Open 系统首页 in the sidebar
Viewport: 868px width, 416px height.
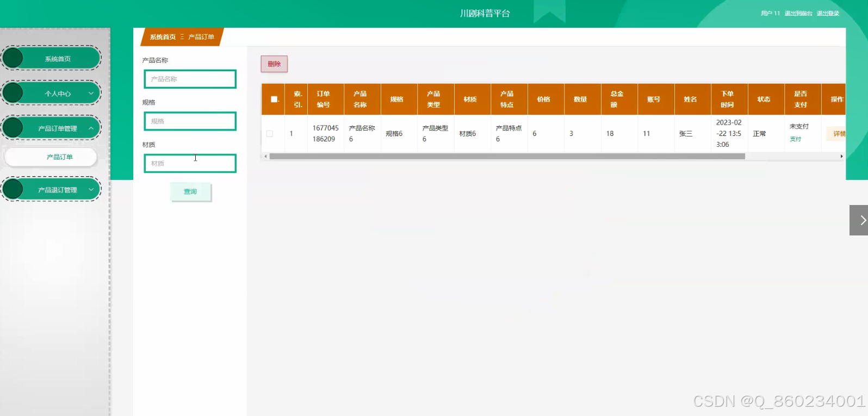[52, 59]
